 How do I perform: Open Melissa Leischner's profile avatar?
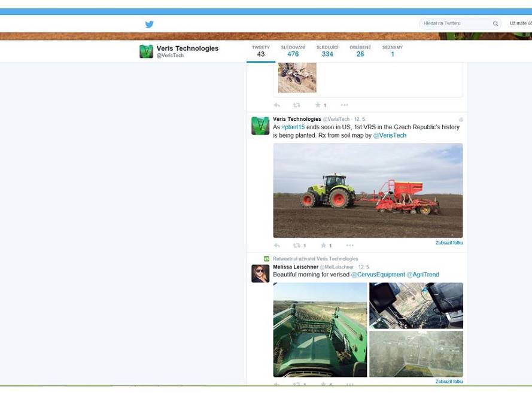point(260,273)
